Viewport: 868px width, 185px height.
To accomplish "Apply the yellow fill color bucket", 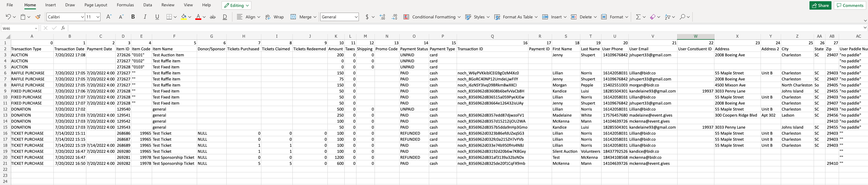I will pos(183,17).
